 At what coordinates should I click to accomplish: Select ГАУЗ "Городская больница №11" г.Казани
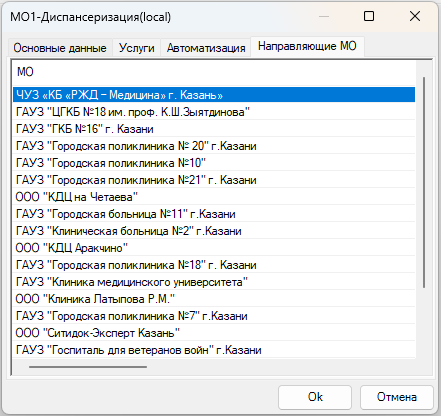point(214,214)
